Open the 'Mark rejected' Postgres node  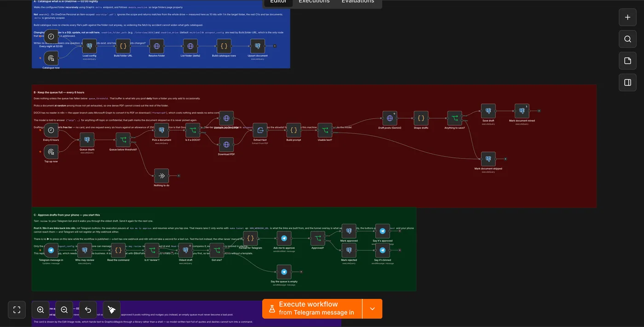pos(349,250)
